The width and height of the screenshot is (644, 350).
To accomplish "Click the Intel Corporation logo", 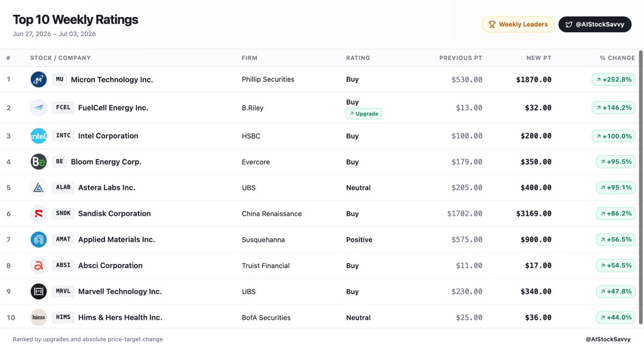I will (39, 136).
